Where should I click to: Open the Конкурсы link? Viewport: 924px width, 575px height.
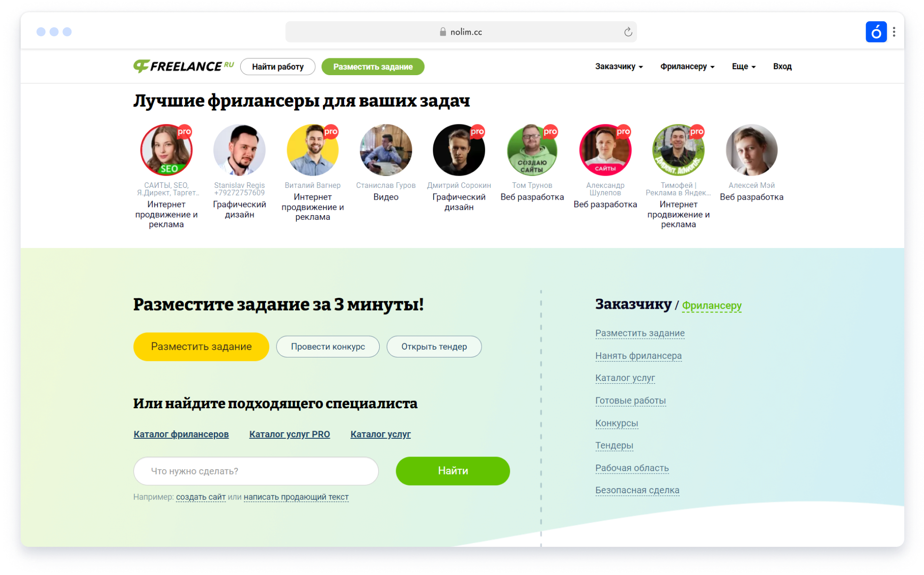tap(616, 423)
